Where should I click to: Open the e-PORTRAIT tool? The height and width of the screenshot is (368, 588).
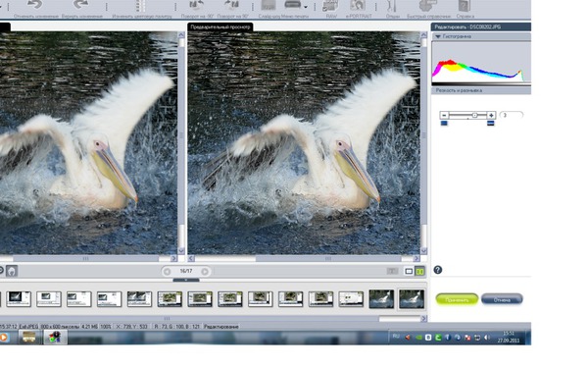(358, 6)
